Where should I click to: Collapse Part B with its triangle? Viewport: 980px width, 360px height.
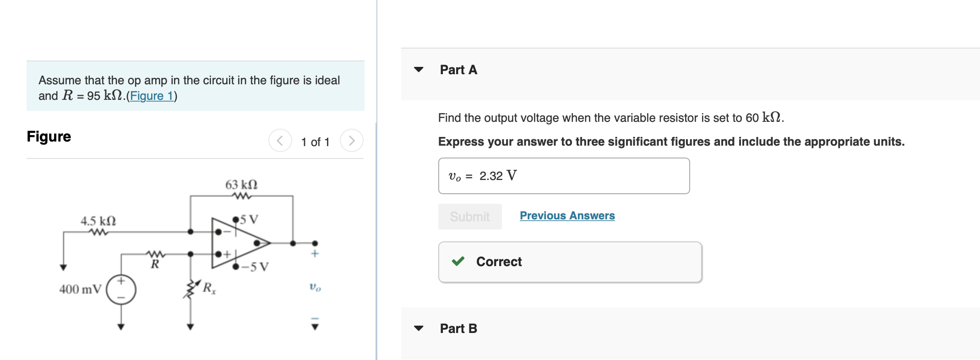[419, 328]
